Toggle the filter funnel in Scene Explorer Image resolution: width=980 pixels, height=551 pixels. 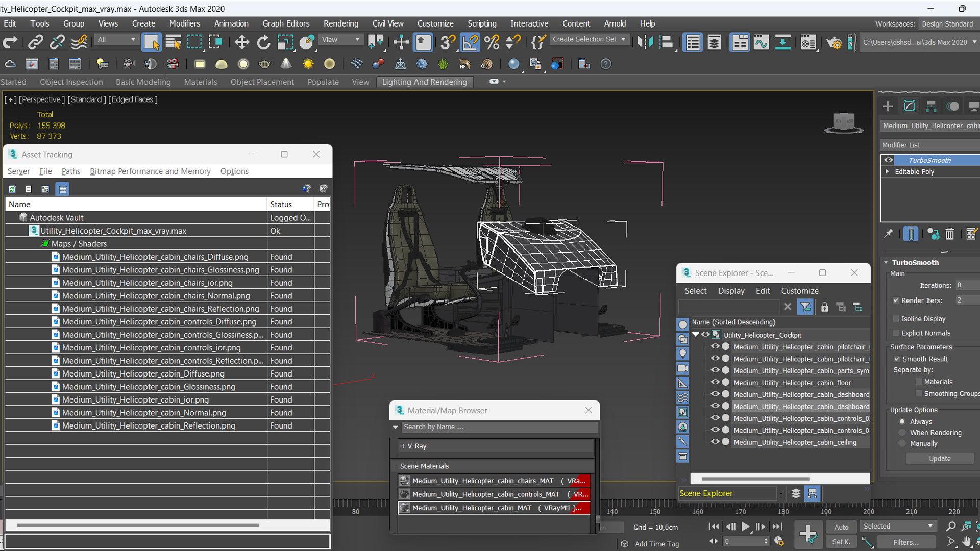point(805,307)
